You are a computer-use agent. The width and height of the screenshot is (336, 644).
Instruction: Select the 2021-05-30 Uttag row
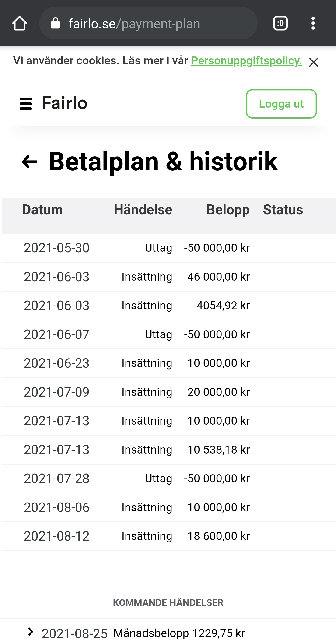point(168,248)
